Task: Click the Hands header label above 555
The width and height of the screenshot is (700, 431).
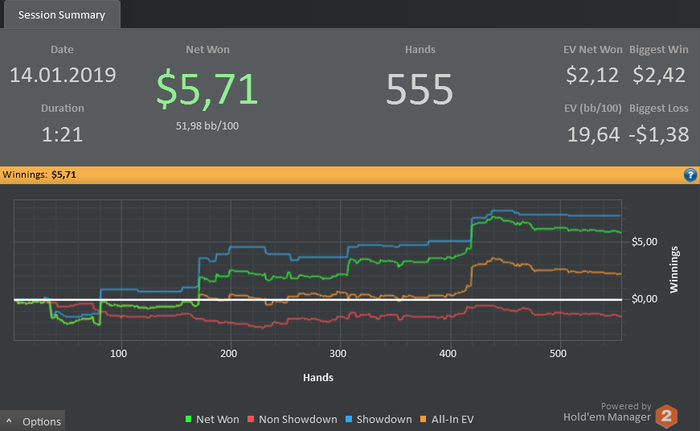Action: [x=420, y=50]
